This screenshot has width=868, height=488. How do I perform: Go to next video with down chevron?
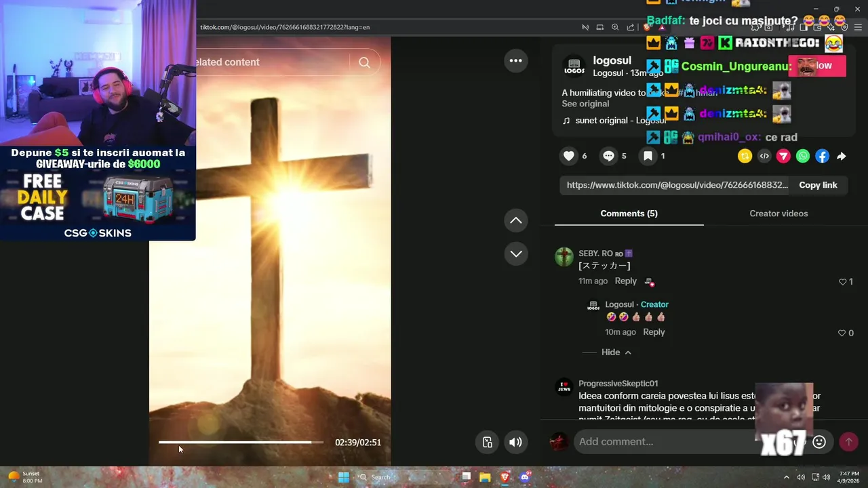coord(516,253)
